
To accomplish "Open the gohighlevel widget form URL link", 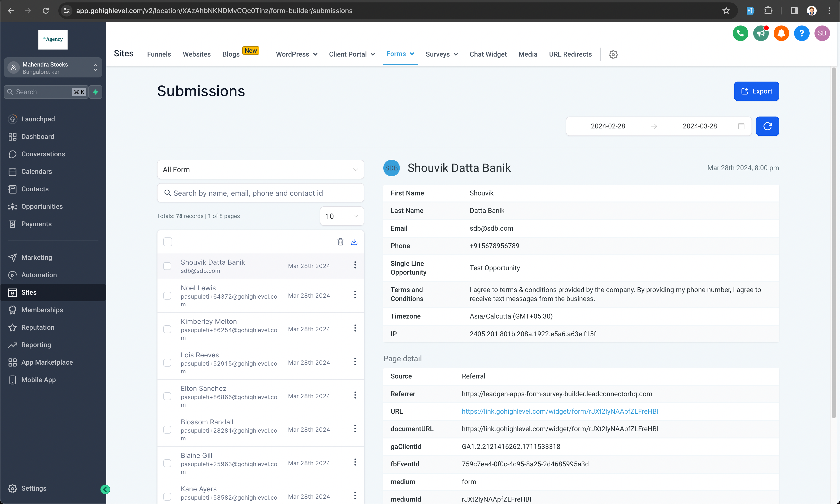I will point(560,411).
